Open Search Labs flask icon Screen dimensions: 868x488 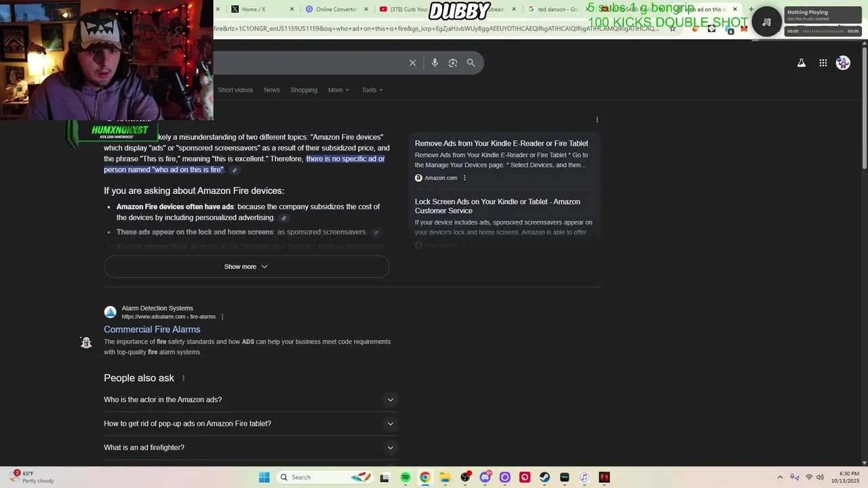pos(801,63)
